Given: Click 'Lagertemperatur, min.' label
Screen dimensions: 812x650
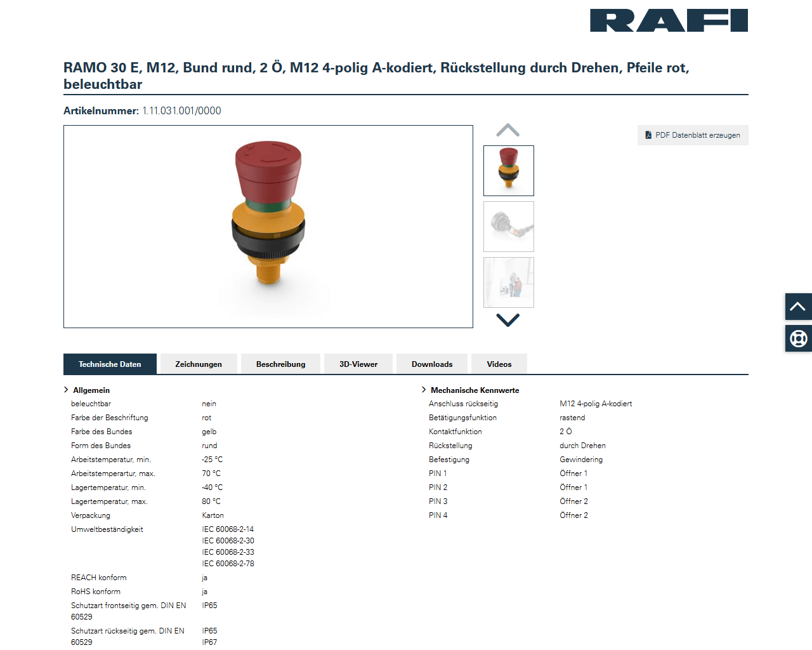Looking at the screenshot, I should click(108, 487).
